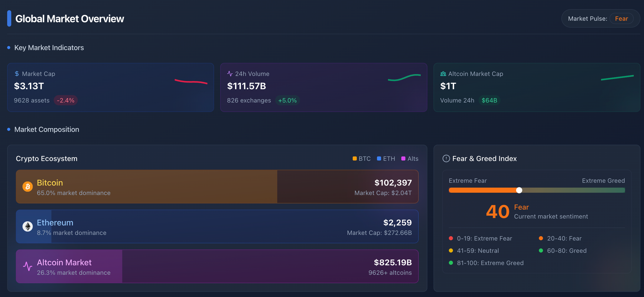Viewport: 644px width, 297px height.
Task: Click the 826 exchanges text
Action: pos(249,100)
